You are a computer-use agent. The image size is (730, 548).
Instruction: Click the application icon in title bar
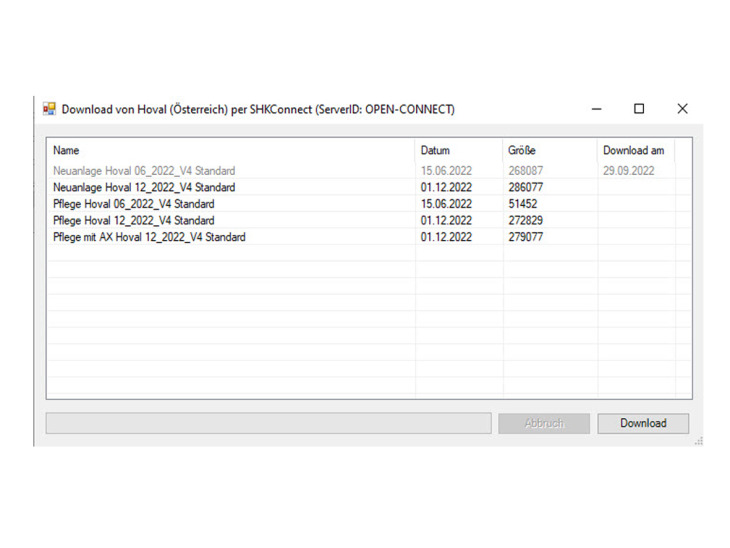pos(49,109)
